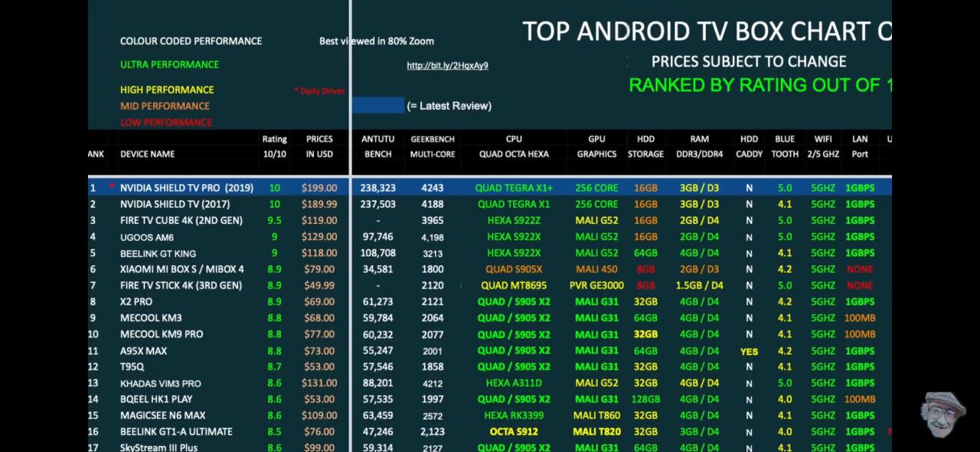The height and width of the screenshot is (452, 980).
Task: Click the DEVICE NAME column header
Action: pyautogui.click(x=147, y=154)
